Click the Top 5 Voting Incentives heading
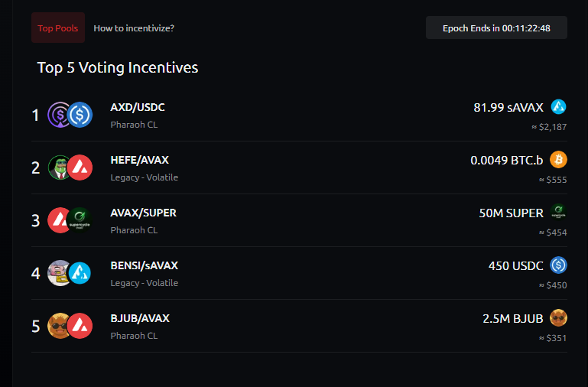Viewport: 588px width, 387px height. tap(118, 67)
